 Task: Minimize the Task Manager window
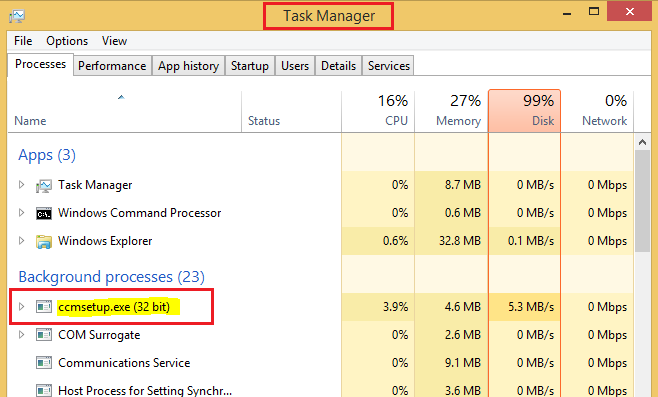point(567,12)
